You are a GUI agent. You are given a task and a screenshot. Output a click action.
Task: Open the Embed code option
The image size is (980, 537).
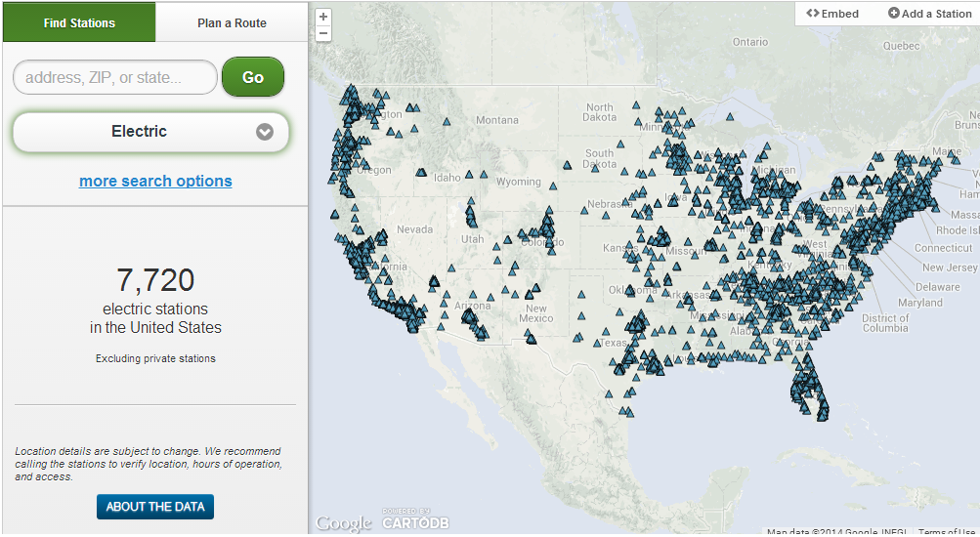point(832,14)
